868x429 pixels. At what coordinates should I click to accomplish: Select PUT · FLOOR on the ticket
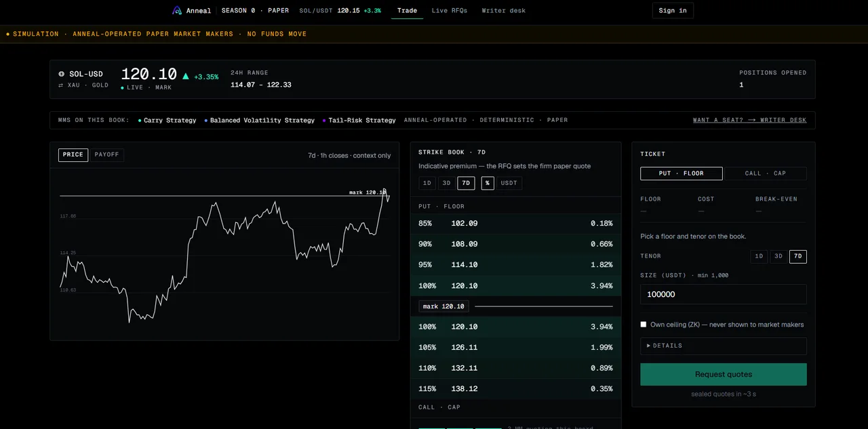click(682, 173)
